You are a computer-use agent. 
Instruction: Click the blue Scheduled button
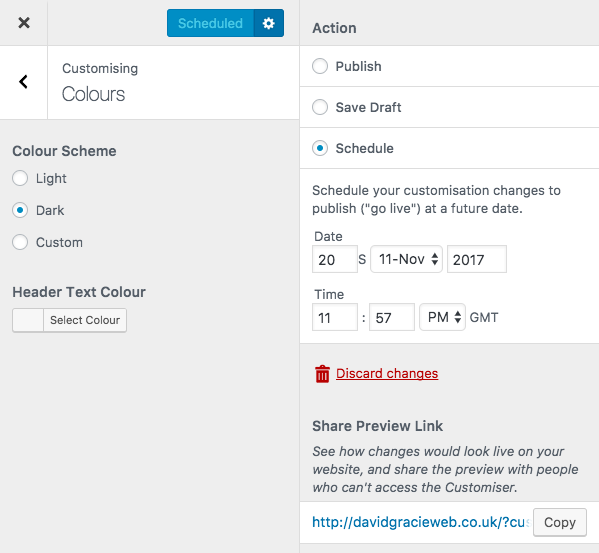tap(210, 23)
